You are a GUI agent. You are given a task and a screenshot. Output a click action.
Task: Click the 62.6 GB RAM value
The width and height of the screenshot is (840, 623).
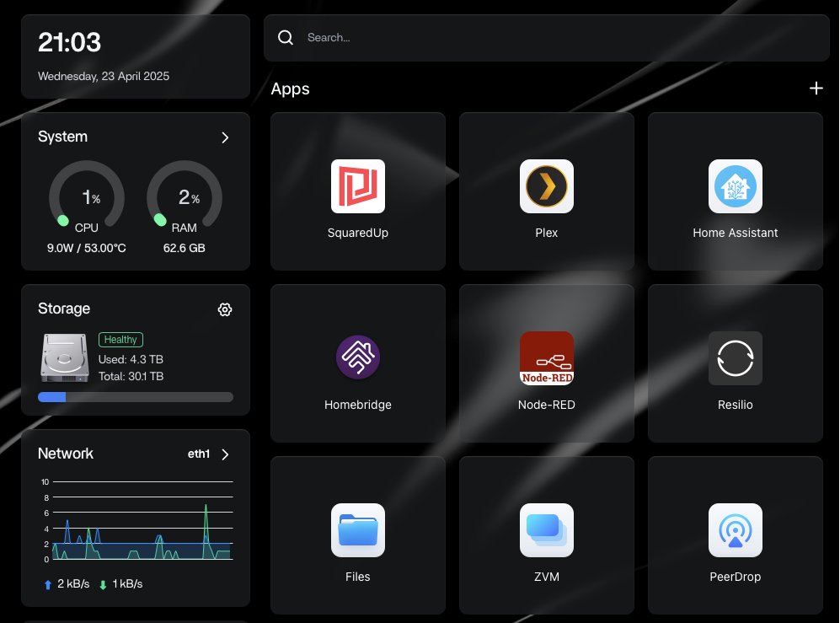click(x=185, y=248)
